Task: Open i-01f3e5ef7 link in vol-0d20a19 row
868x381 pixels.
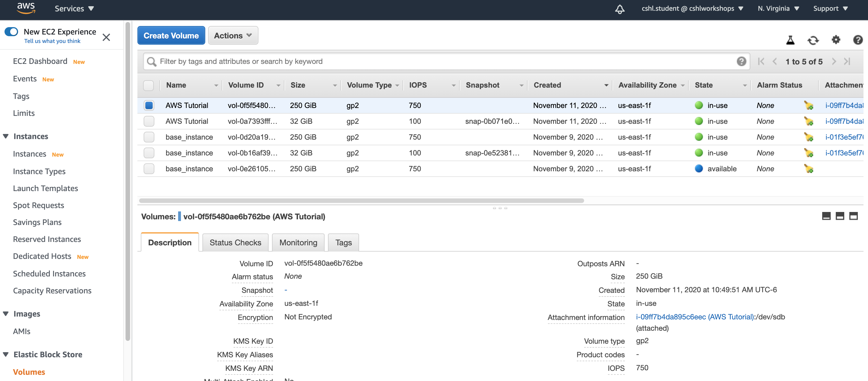Action: coord(844,137)
